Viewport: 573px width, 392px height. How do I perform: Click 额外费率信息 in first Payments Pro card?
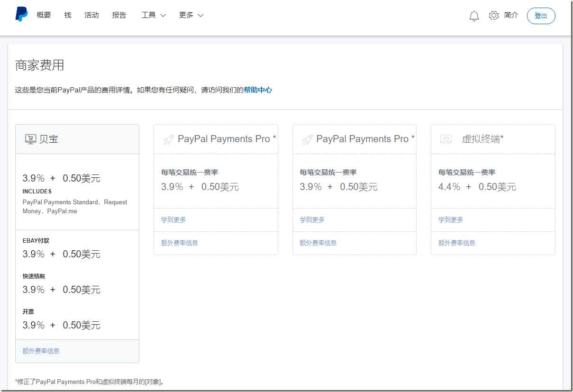point(180,243)
